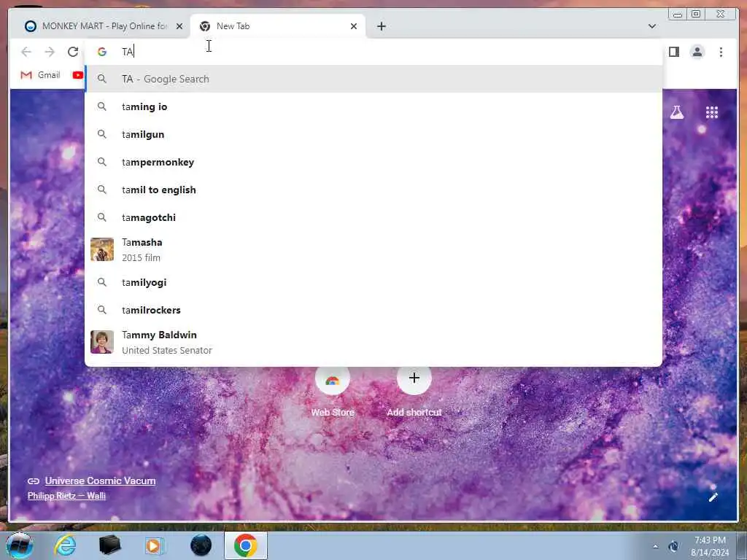Image resolution: width=747 pixels, height=560 pixels.
Task: Open the Search Labs flask icon
Action: point(676,112)
